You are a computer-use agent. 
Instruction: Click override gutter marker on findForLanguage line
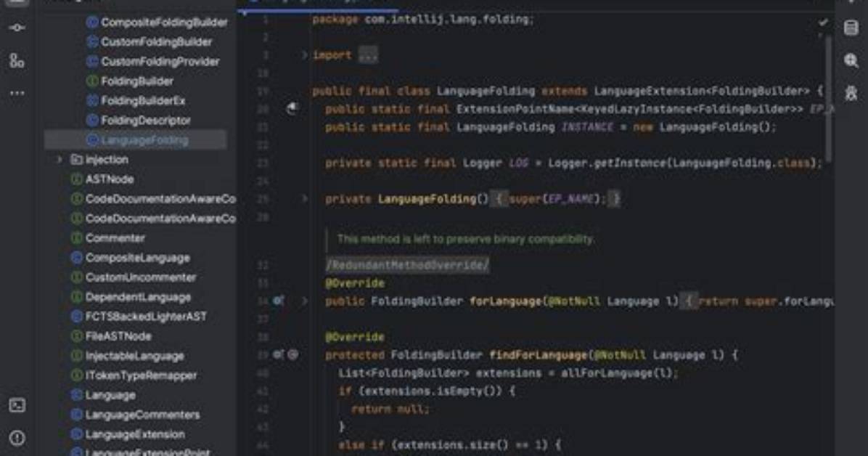point(279,354)
